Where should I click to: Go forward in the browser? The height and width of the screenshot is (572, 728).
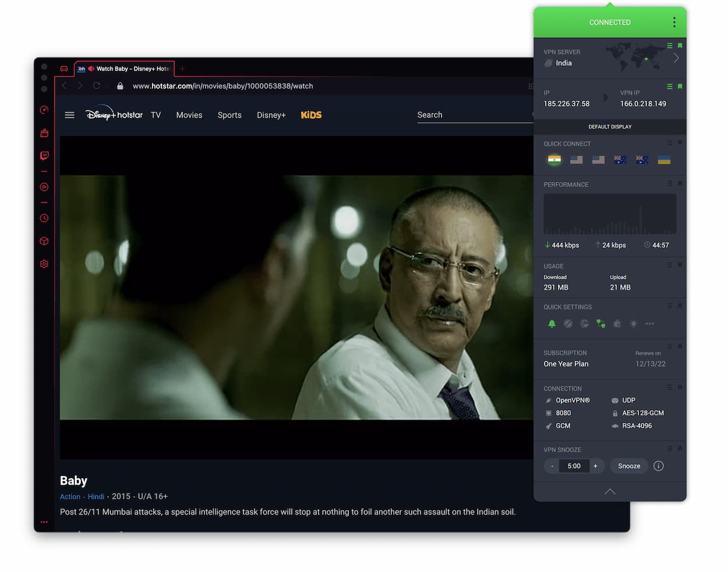tap(80, 86)
